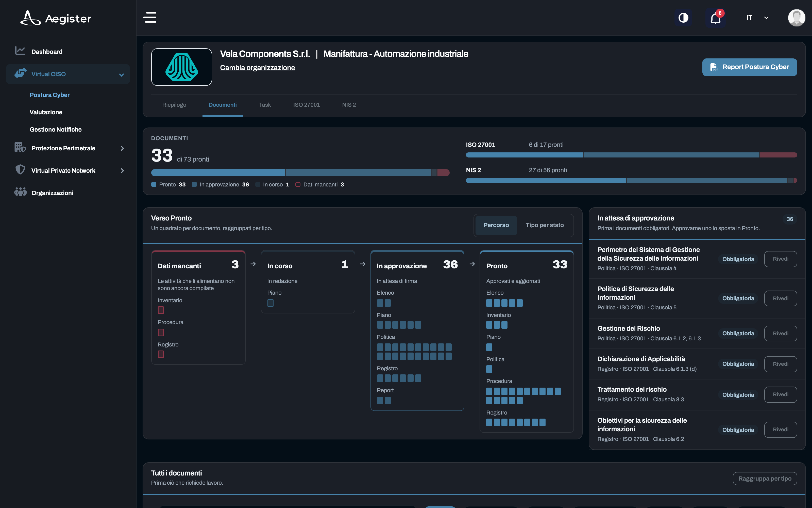This screenshot has width=812, height=508.
Task: Collapse the Virtual CISO menu chevron
Action: tap(122, 75)
